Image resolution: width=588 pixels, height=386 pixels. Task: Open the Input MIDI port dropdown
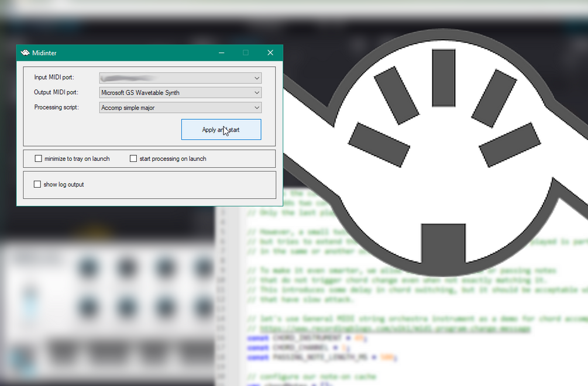coord(180,78)
